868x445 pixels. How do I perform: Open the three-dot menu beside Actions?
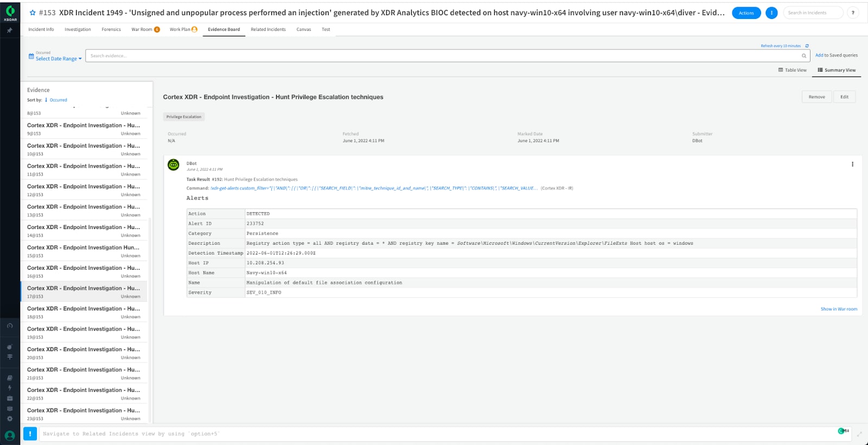pos(771,12)
